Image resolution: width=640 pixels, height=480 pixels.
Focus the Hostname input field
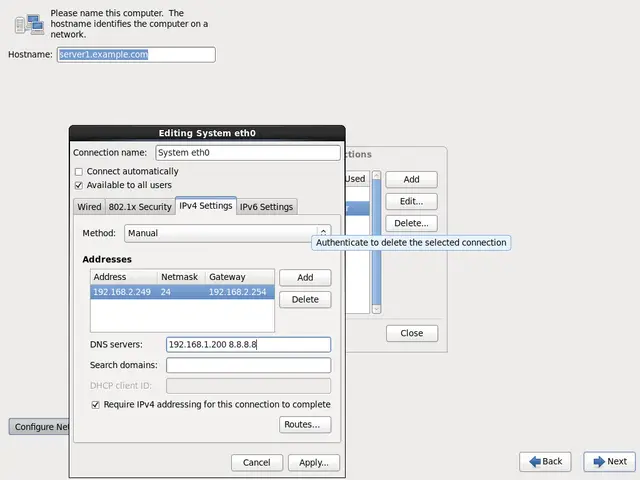pos(136,55)
